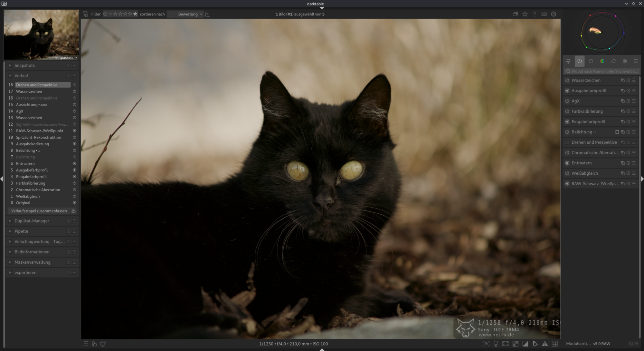Toggle the gamut check triangle icon
Screen dimensions: 644x351
coord(545,344)
